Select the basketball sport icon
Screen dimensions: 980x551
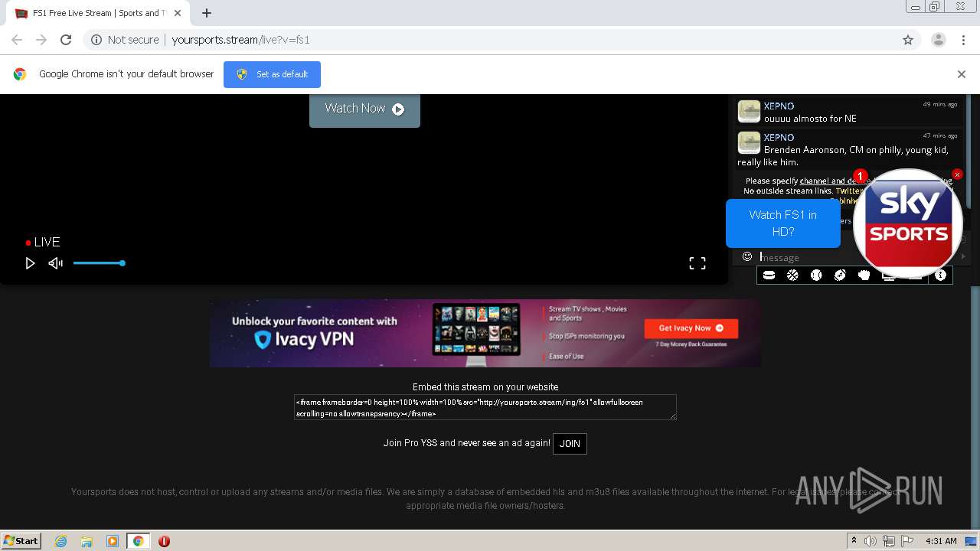(792, 275)
